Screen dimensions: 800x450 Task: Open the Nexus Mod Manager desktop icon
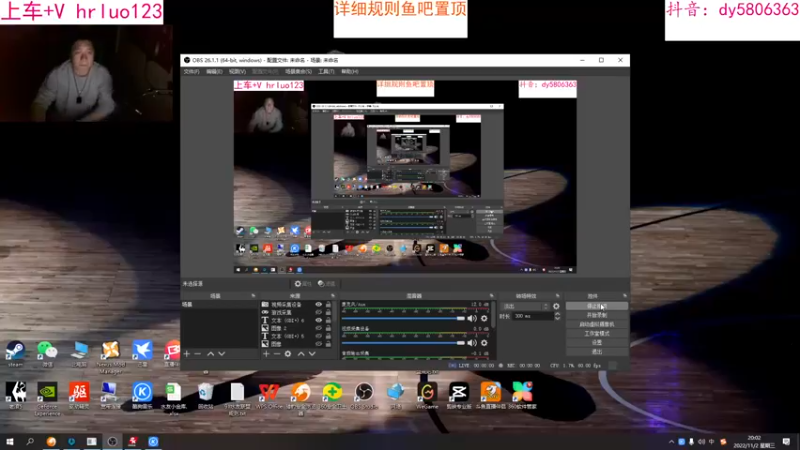coord(110,357)
